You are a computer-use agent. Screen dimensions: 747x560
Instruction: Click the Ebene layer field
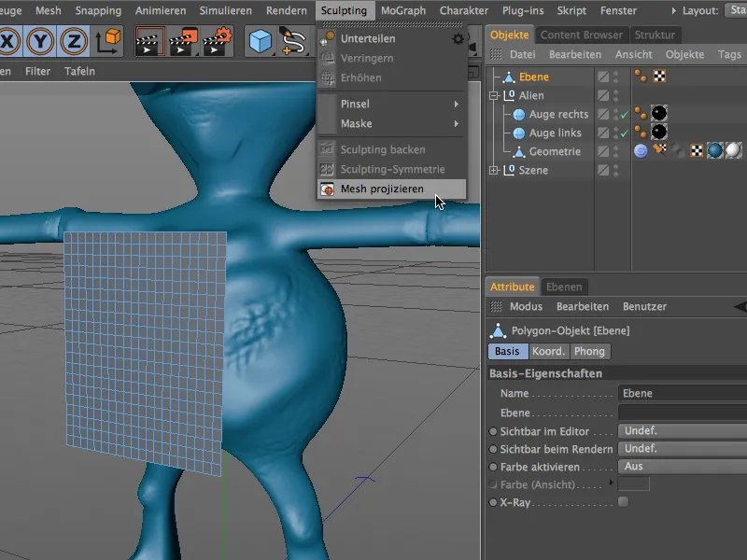click(683, 413)
